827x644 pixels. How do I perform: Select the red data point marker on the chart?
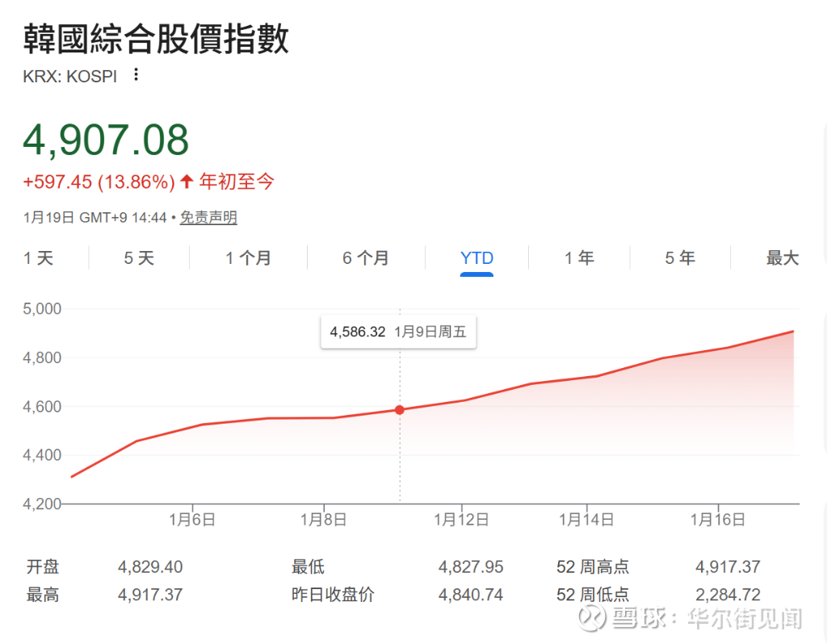click(x=400, y=410)
